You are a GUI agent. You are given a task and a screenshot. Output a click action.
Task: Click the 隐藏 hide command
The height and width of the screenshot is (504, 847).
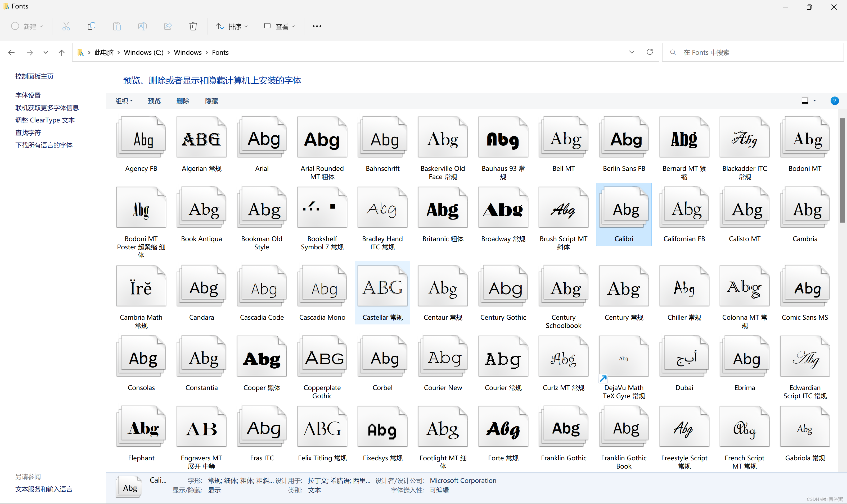pos(211,101)
